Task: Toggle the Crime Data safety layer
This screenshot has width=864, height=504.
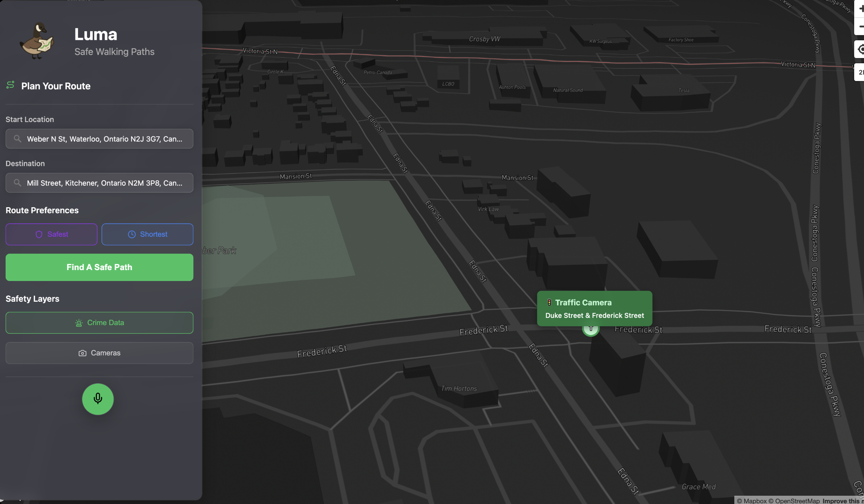Action: (100, 322)
